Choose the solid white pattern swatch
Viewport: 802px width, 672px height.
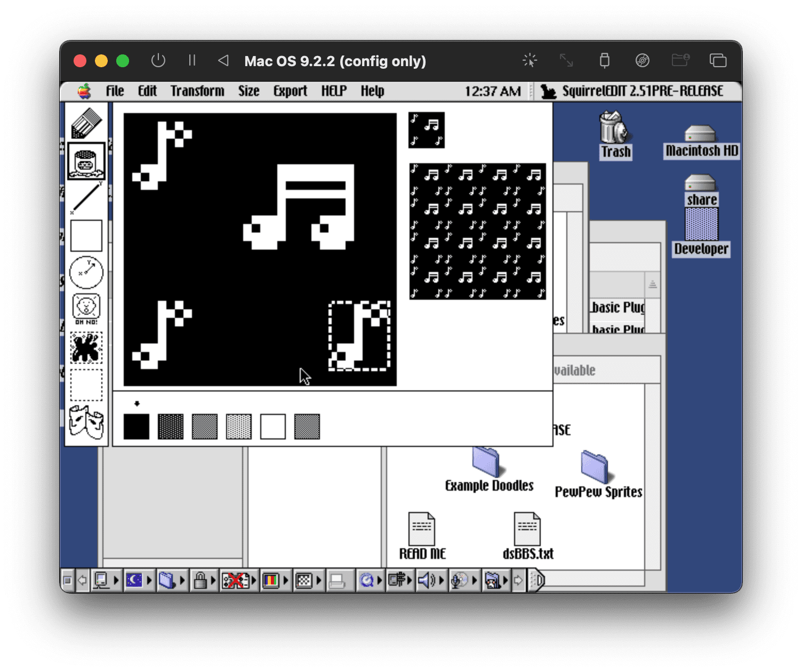(x=273, y=427)
